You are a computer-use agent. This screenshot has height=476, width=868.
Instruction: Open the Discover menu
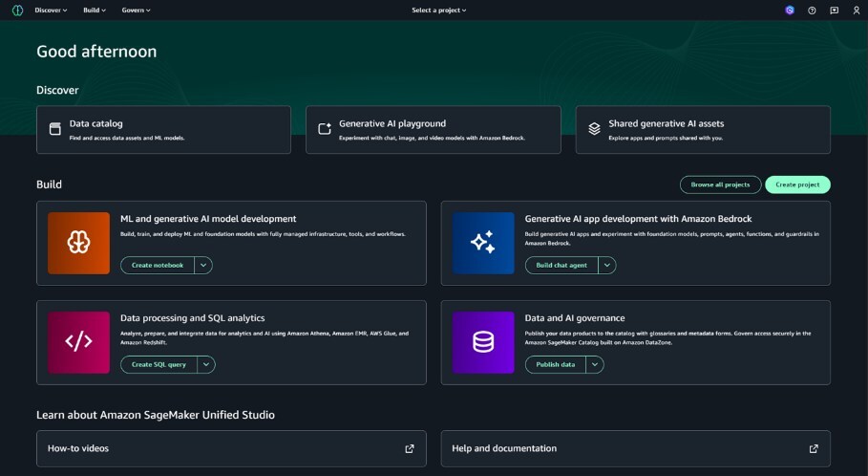pos(51,10)
